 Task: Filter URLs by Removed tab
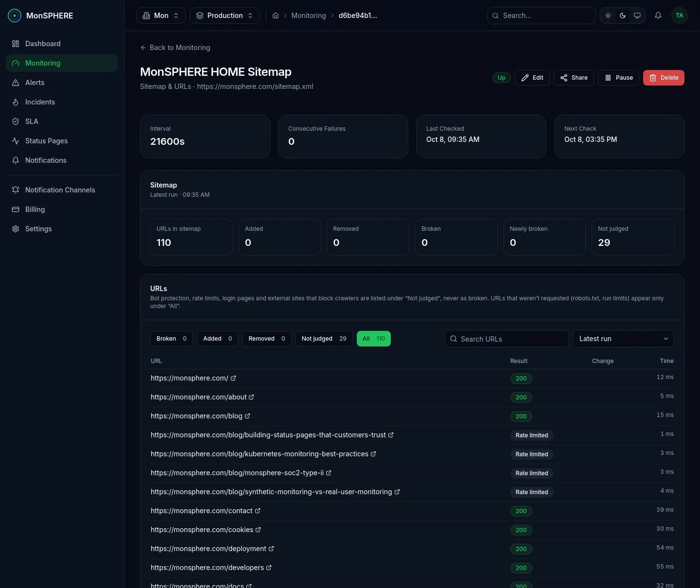pos(267,339)
